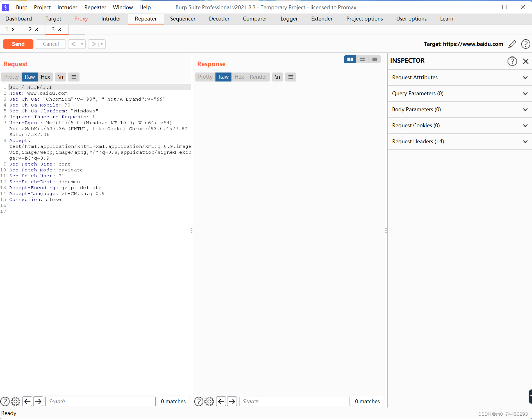
Task: Go to previous response search match
Action: [221, 401]
